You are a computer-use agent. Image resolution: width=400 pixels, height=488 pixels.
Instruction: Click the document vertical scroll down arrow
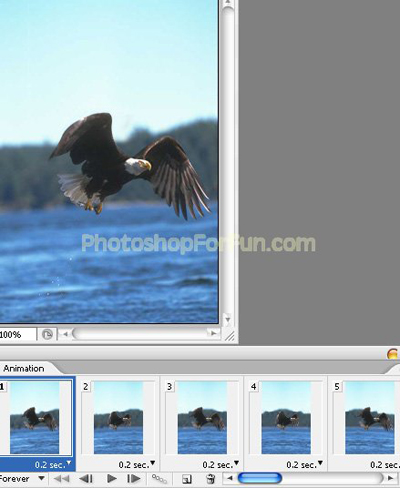[228, 319]
